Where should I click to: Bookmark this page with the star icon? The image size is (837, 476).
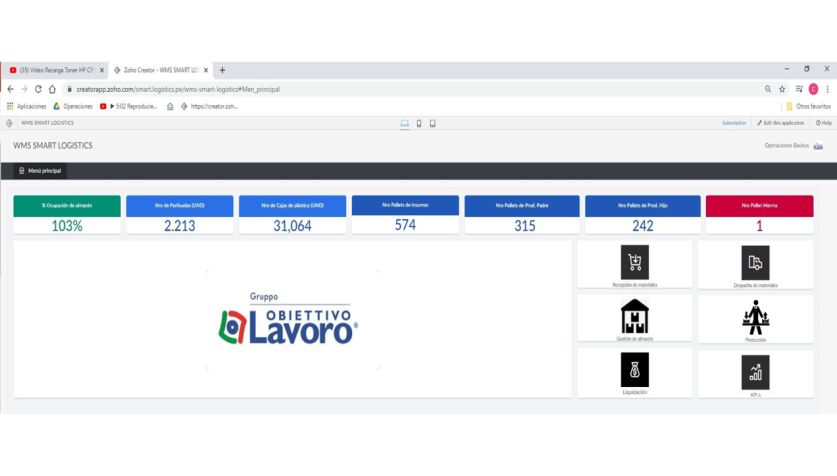tap(782, 89)
